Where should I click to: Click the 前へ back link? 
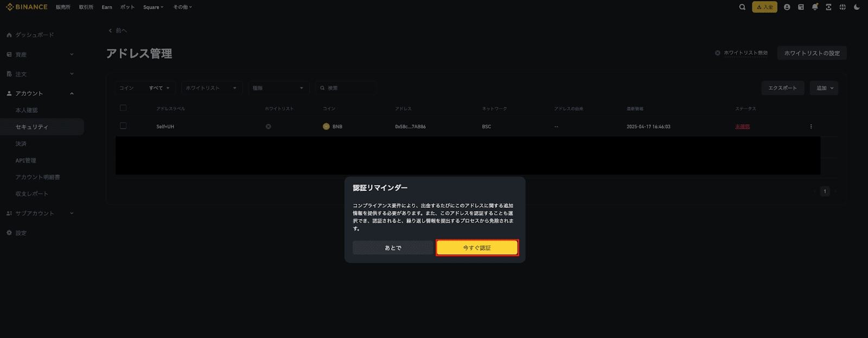[x=121, y=30]
